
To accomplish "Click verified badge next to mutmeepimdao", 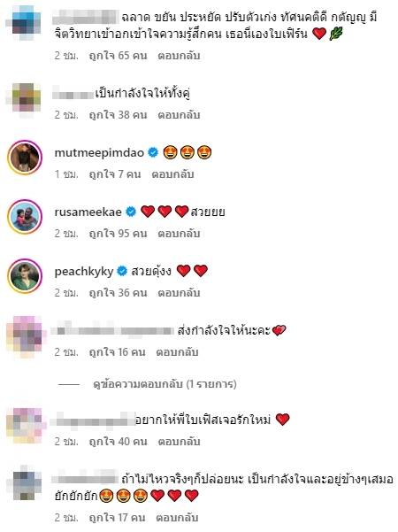I will point(153,152).
